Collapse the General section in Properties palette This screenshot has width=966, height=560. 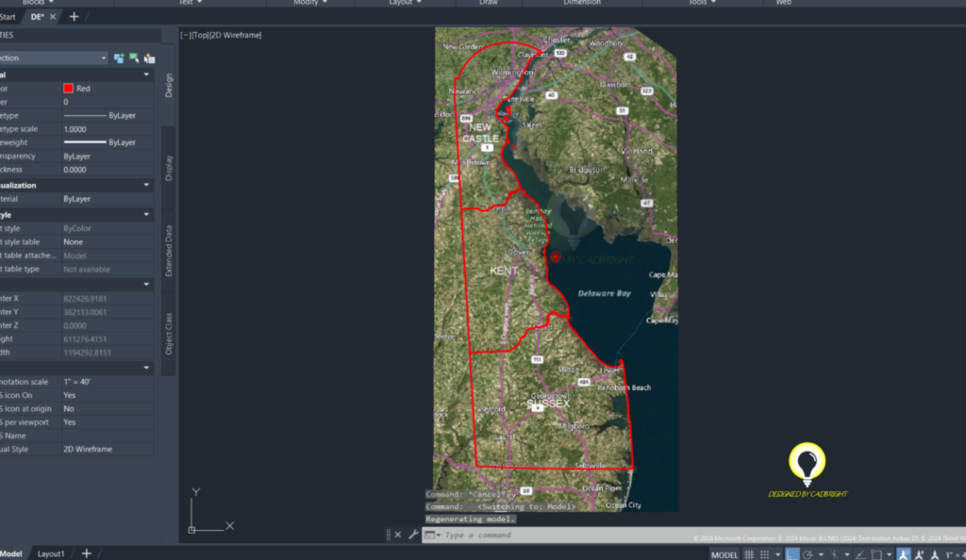tap(148, 74)
